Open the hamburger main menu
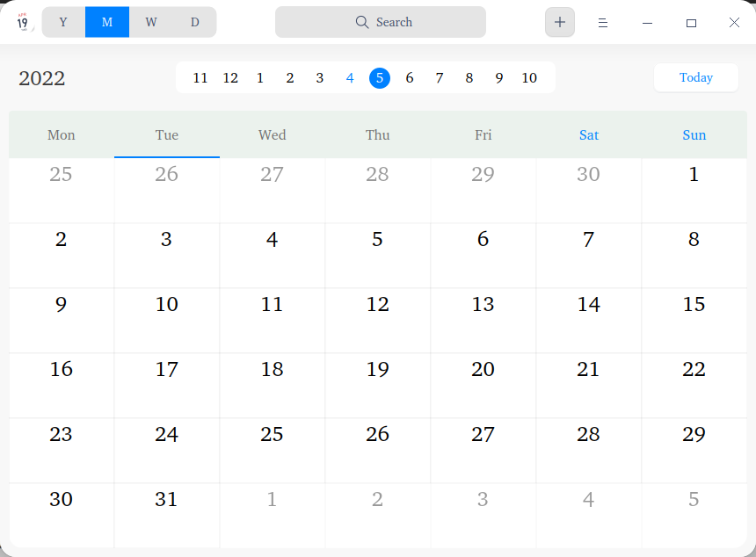Image resolution: width=756 pixels, height=557 pixels. 603,23
